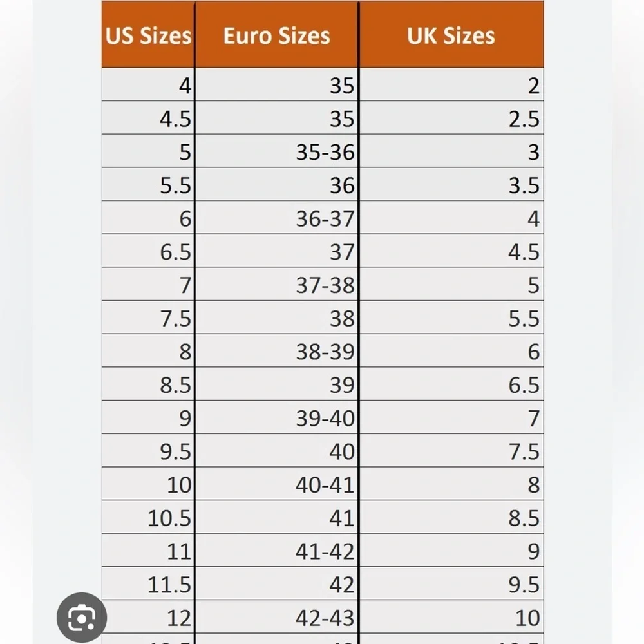Click the Euro size 37-38 cell
644x644 pixels.
tap(277, 284)
